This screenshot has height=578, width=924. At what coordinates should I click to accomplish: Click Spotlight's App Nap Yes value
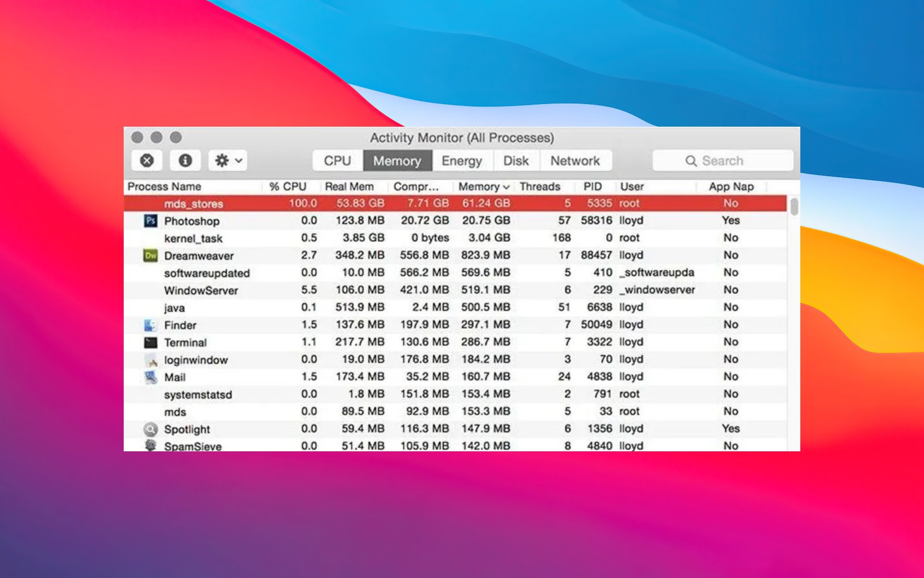(x=731, y=428)
